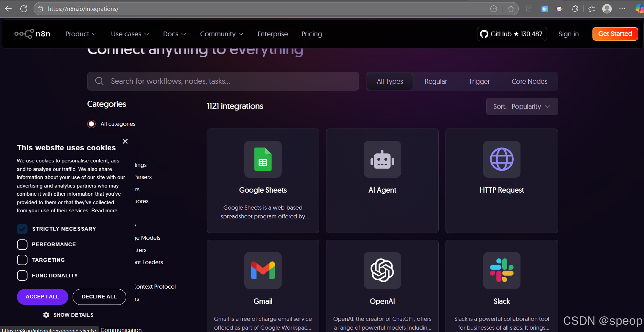Click the white bird extension icon
The width and height of the screenshot is (644, 332).
pyautogui.click(x=560, y=9)
